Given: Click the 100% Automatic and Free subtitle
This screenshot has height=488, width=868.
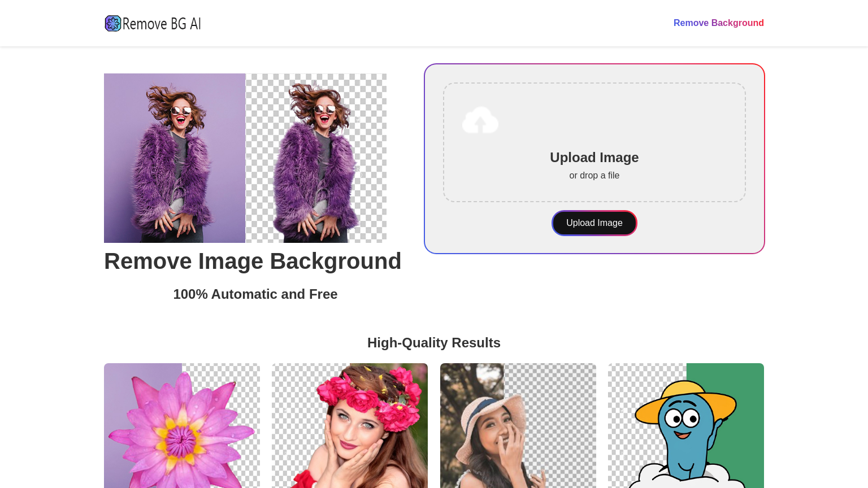Looking at the screenshot, I should [255, 294].
